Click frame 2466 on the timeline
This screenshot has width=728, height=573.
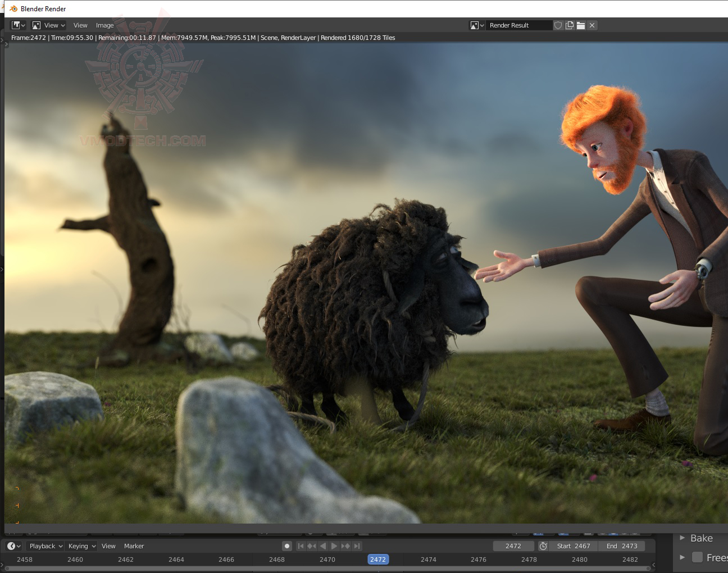226,560
